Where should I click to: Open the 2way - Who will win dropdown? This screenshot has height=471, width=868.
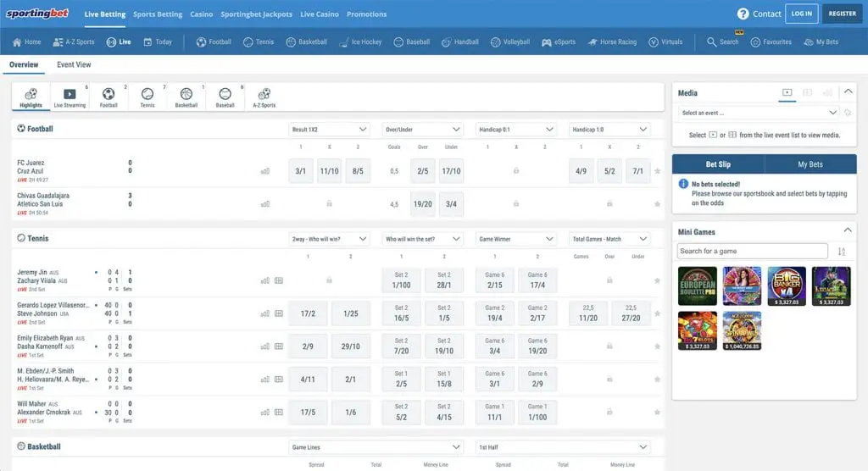[x=330, y=239]
